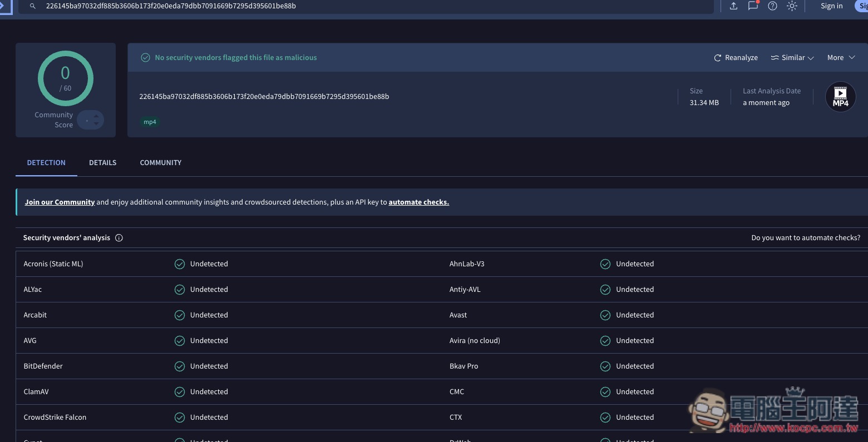Click the Reanalyze button
Viewport: 868px width, 442px height.
pyautogui.click(x=736, y=58)
